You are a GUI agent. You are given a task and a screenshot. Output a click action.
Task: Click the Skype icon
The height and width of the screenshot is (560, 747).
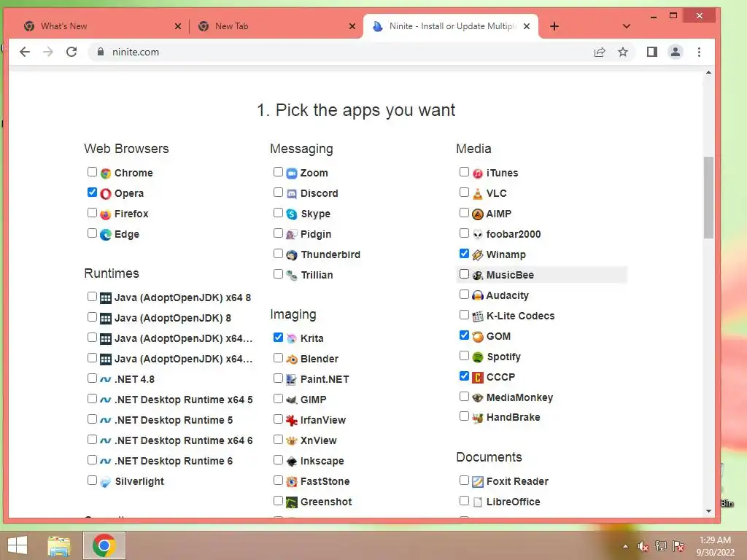coord(292,214)
